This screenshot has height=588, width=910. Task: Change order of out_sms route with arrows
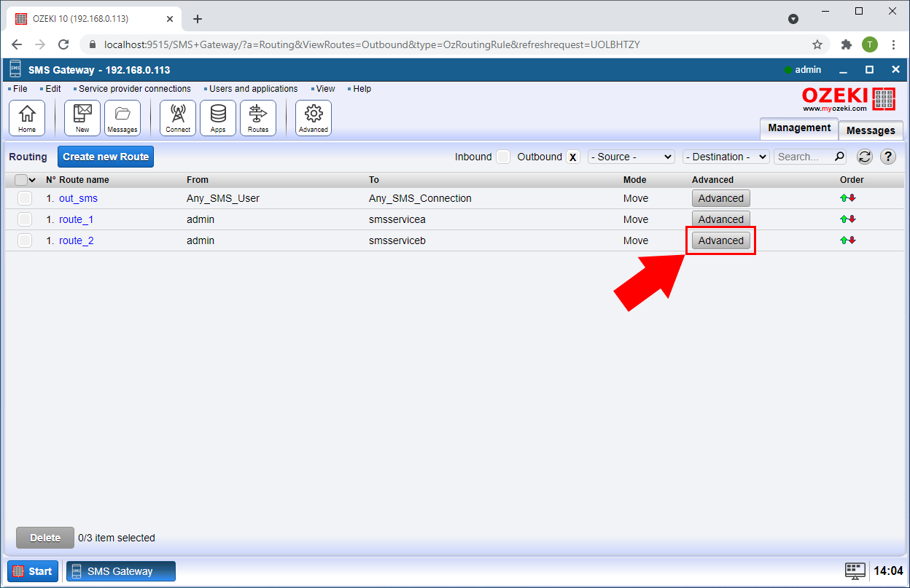(847, 198)
